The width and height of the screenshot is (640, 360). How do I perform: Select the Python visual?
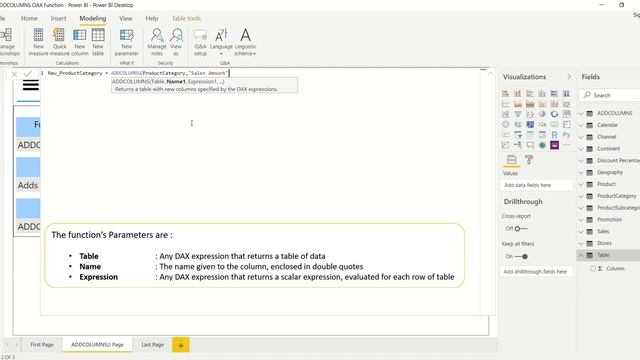[567, 134]
